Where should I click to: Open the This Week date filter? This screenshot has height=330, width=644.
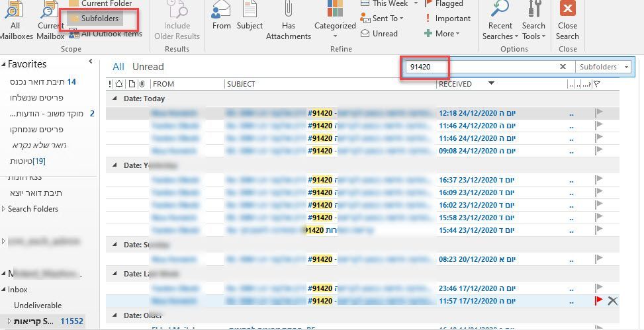(389, 4)
